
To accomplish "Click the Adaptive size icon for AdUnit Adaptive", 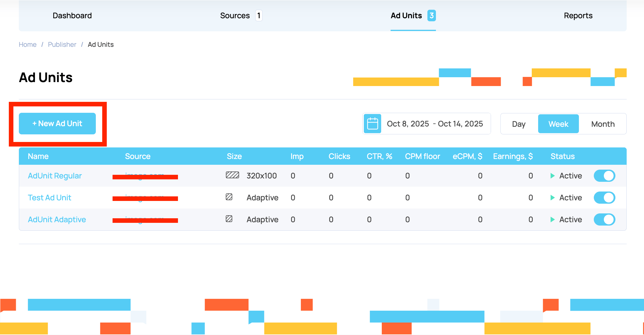I will point(229,219).
